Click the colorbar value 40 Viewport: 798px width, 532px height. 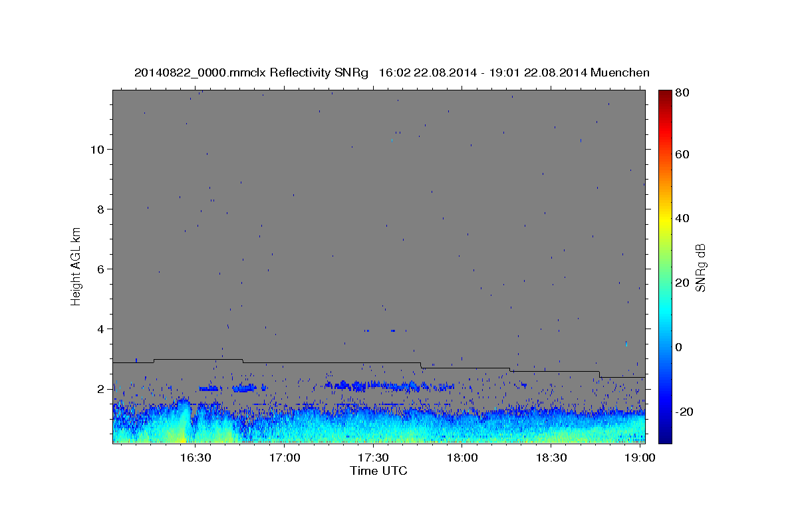683,218
